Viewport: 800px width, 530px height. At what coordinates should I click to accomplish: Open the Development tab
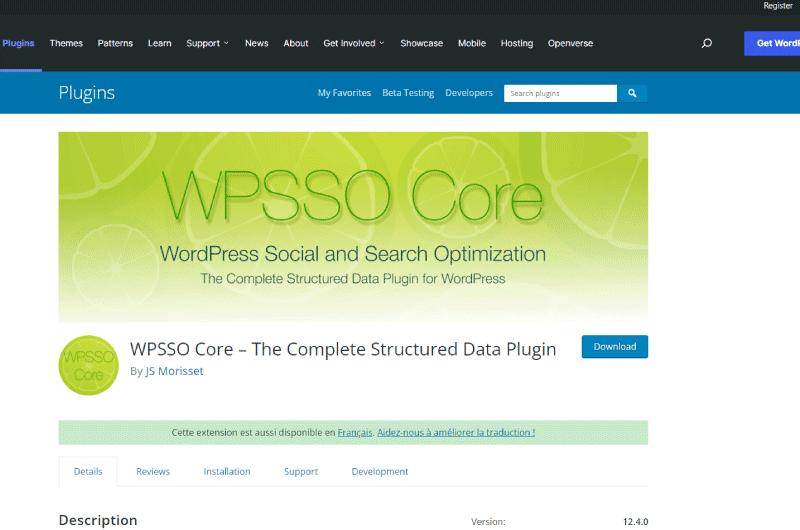pos(380,471)
